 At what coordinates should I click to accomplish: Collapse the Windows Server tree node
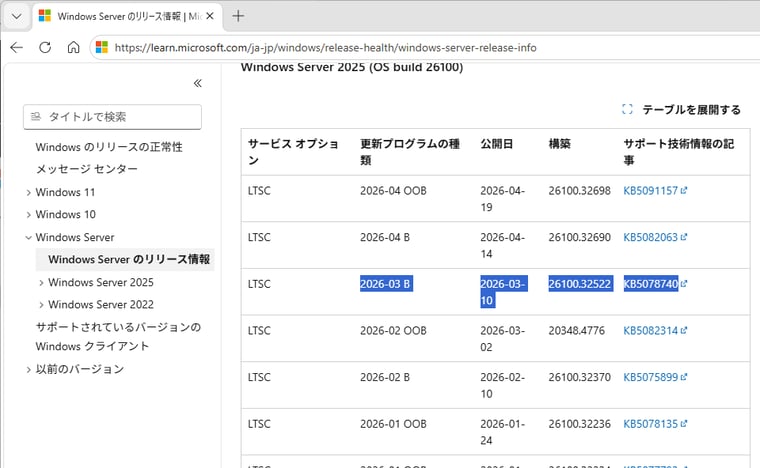click(x=28, y=237)
